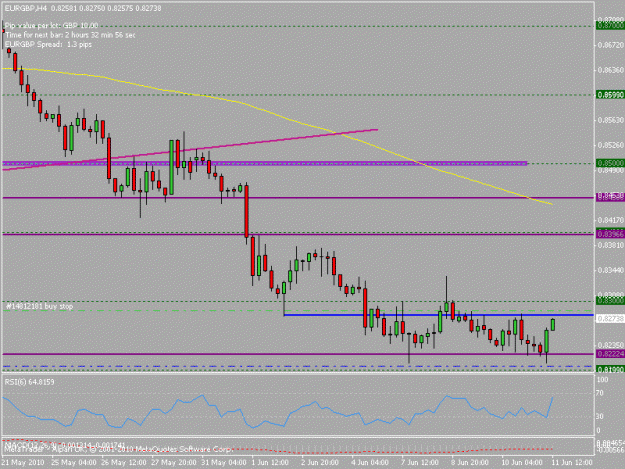Click the '1 Jun 12:00' time axis label
This screenshot has width=625, height=469.
click(270, 462)
